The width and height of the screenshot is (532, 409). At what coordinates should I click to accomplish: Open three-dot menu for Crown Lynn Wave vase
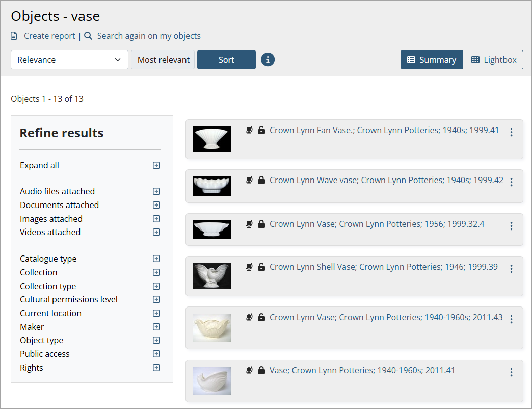click(511, 182)
